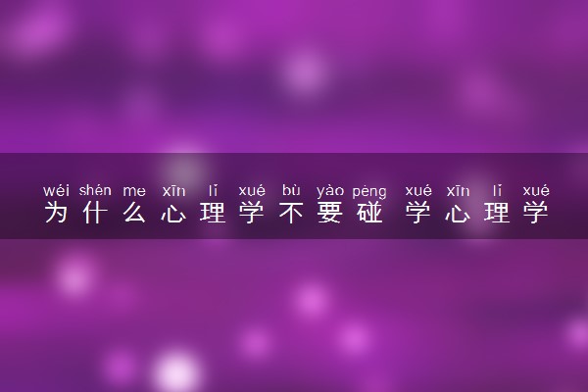Click the pinyin label yào
The width and height of the screenshot is (588, 392).
click(330, 191)
